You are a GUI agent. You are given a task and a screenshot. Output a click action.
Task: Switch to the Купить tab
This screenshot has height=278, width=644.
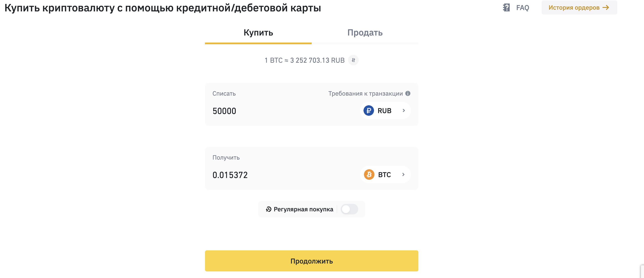pyautogui.click(x=258, y=33)
